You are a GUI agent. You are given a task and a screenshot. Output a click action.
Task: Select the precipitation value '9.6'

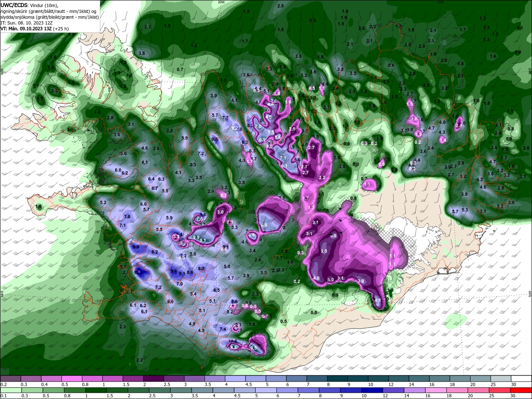tap(174, 271)
